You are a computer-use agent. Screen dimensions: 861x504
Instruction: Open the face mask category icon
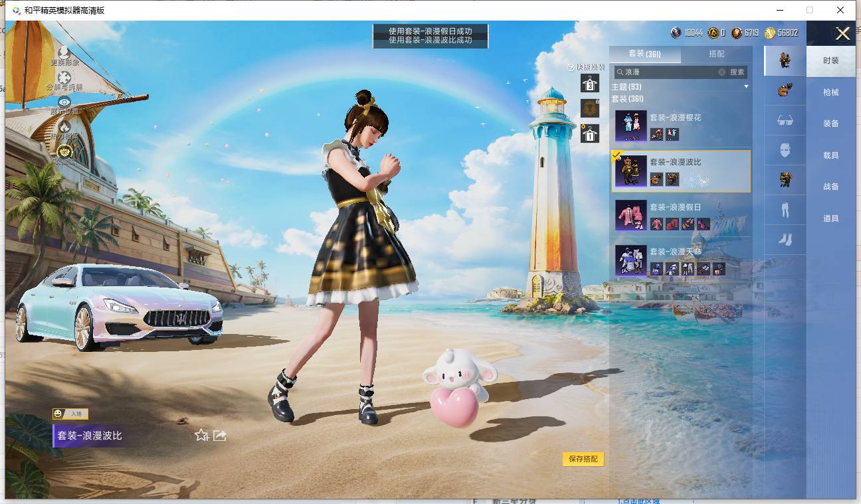click(785, 150)
